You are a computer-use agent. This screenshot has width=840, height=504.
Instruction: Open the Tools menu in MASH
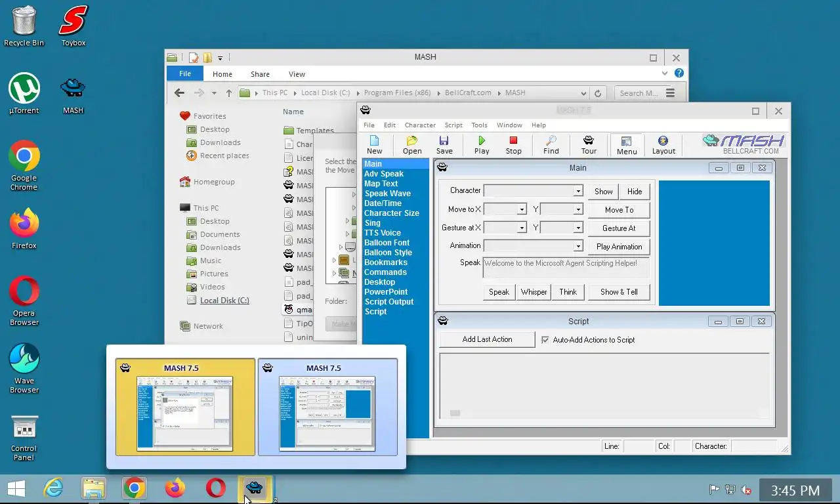[x=479, y=125]
